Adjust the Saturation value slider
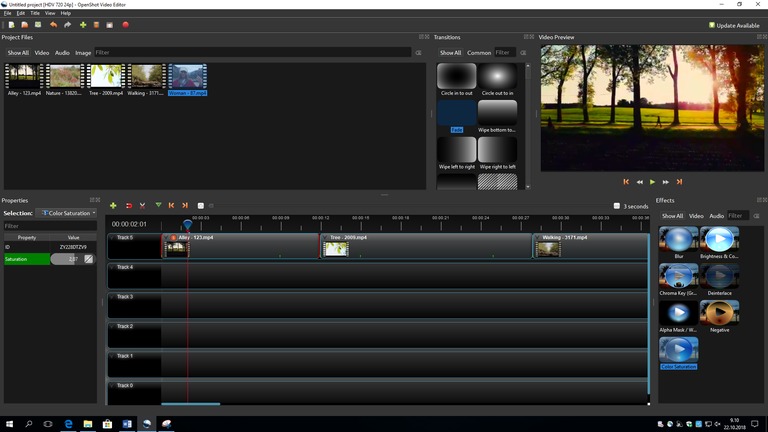The image size is (768, 432). [x=66, y=259]
